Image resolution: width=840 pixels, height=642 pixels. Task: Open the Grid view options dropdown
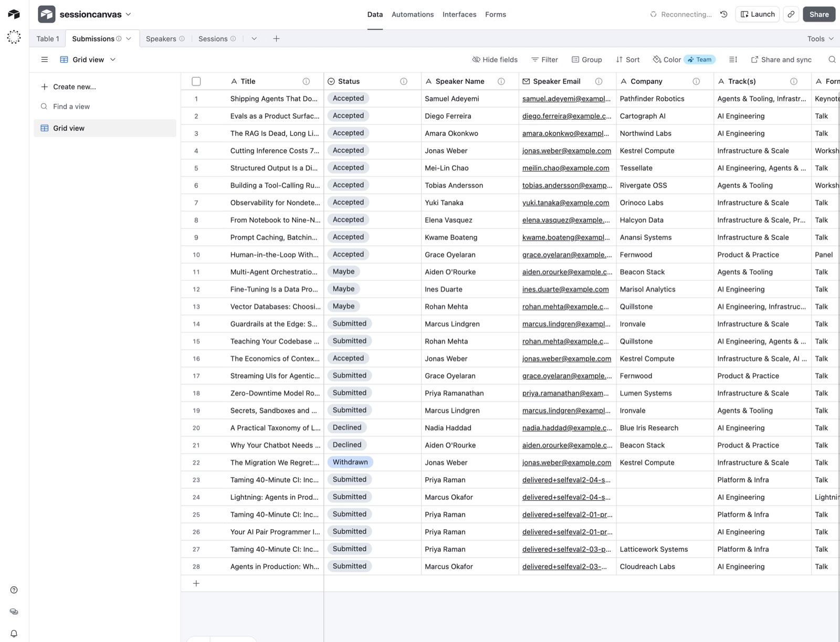(x=88, y=59)
